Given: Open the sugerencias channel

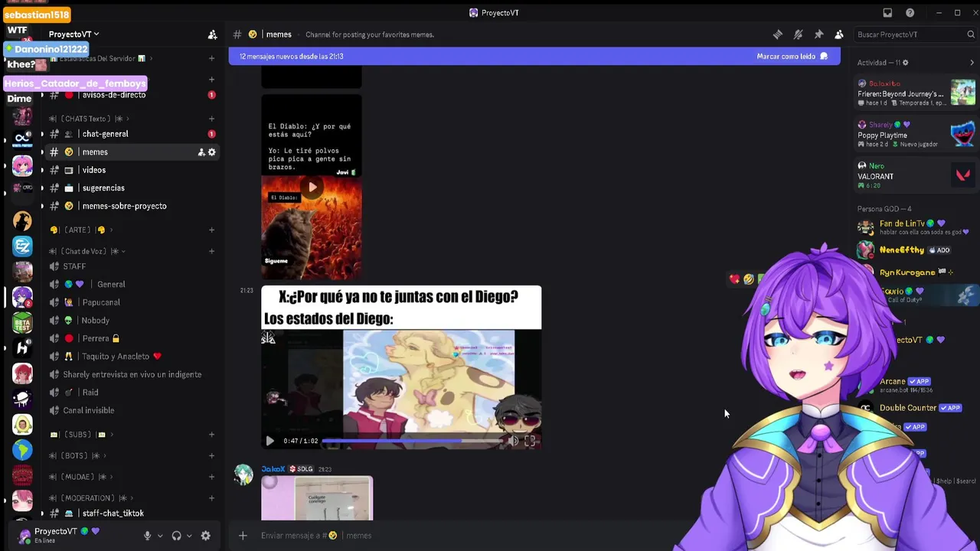Looking at the screenshot, I should click(x=132, y=188).
